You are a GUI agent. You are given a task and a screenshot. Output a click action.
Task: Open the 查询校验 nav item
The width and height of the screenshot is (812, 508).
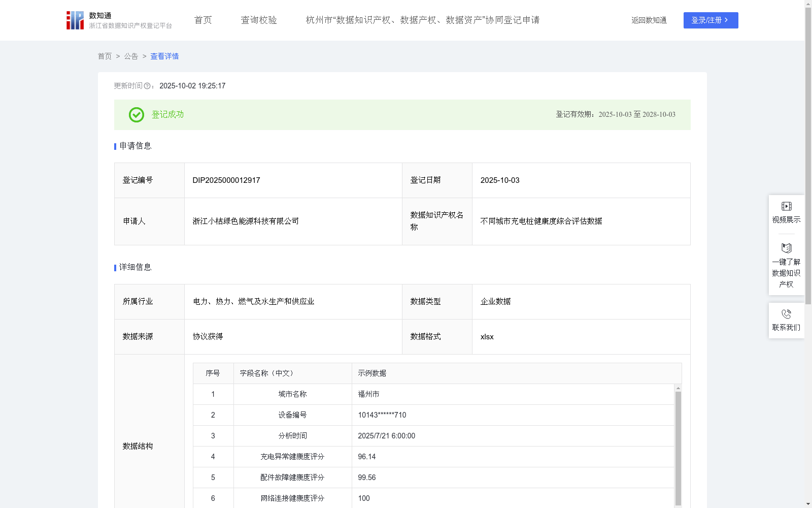pos(259,20)
